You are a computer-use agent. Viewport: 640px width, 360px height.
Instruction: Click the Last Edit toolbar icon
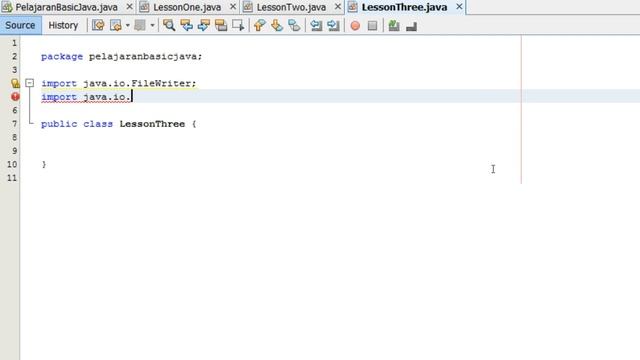tap(98, 25)
